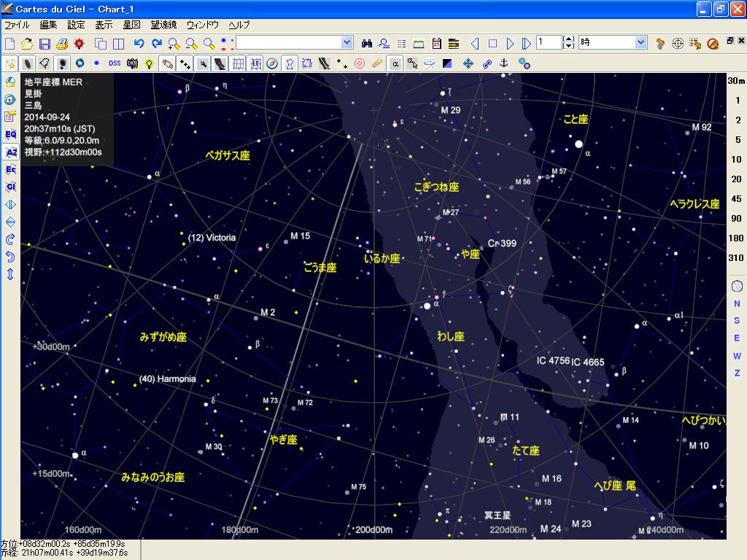
Task: Set field of view to 45 degrees
Action: 737,198
